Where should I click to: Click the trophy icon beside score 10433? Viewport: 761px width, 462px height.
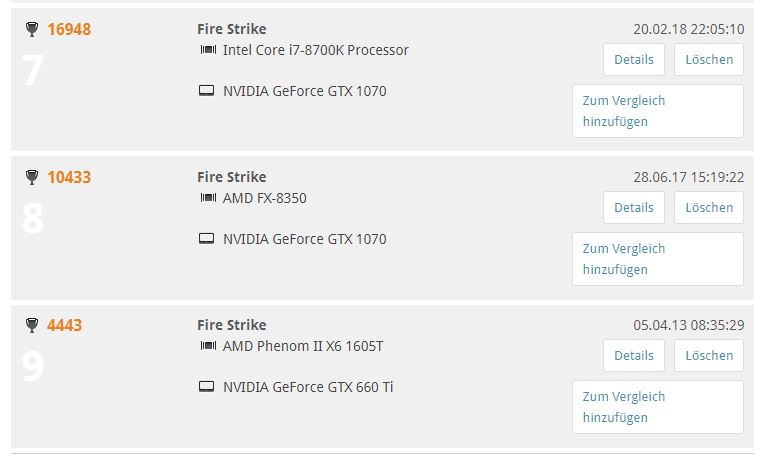32,177
